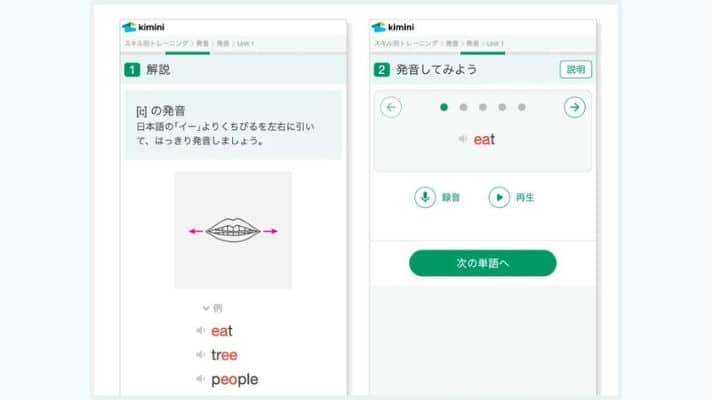Go to previous word with left arrow
This screenshot has width=712, height=400.
coord(391,108)
